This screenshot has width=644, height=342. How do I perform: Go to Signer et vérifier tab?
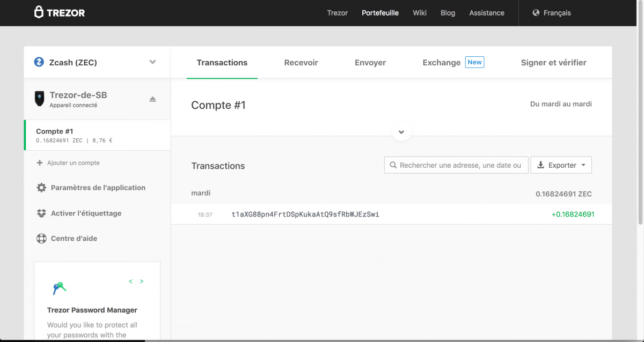tap(553, 63)
